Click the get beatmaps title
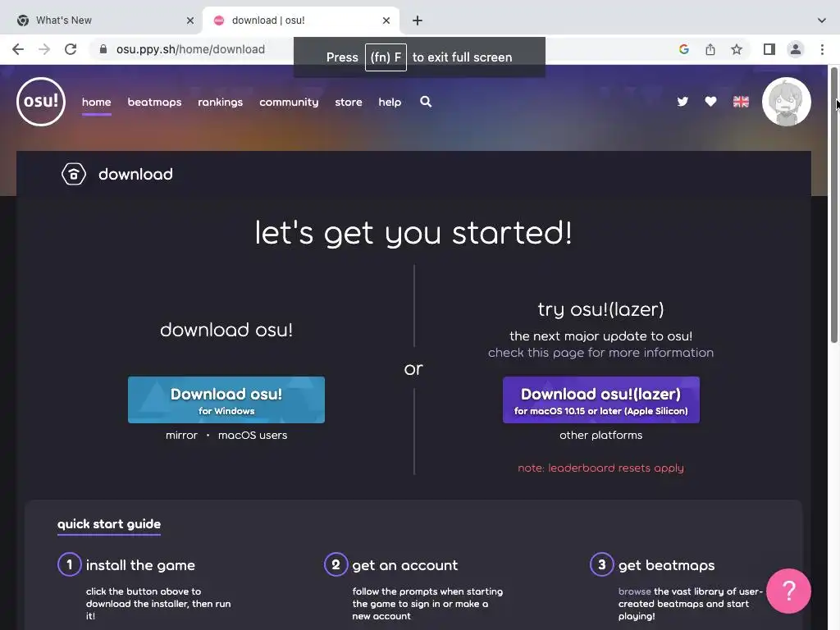Image resolution: width=840 pixels, height=630 pixels. tap(666, 565)
